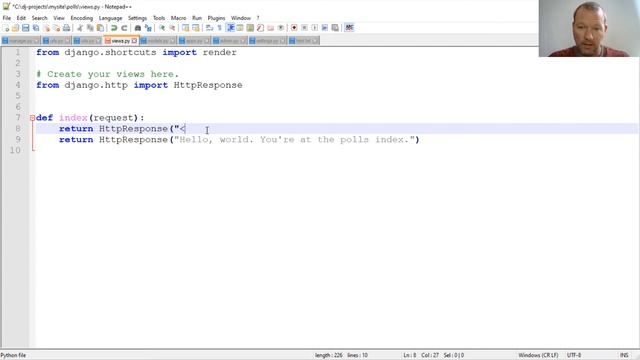
Task: Click 'Windows (CR LF)' in status bar
Action: point(538,356)
